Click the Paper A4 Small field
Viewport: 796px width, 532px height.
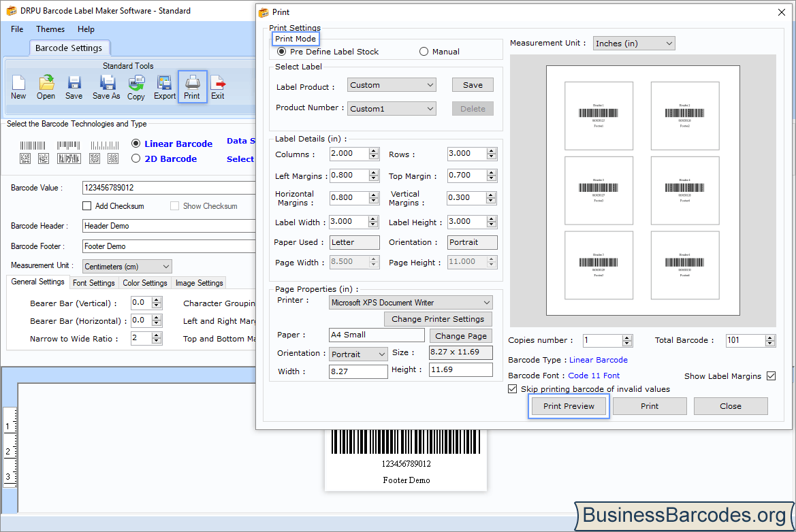[377, 335]
